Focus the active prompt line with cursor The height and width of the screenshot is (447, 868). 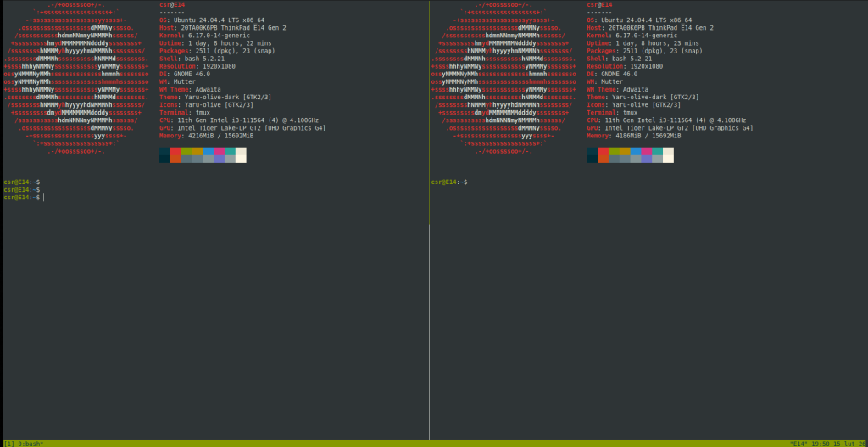point(24,198)
